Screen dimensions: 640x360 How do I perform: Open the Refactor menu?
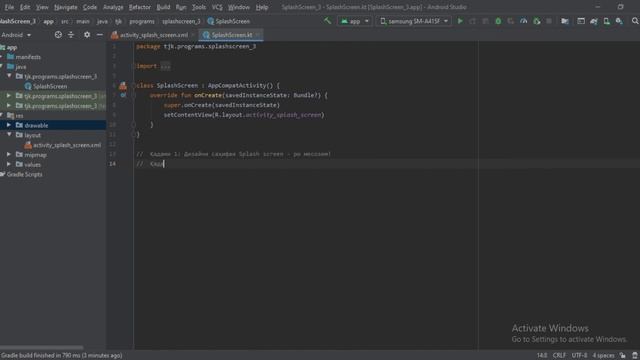(x=140, y=7)
